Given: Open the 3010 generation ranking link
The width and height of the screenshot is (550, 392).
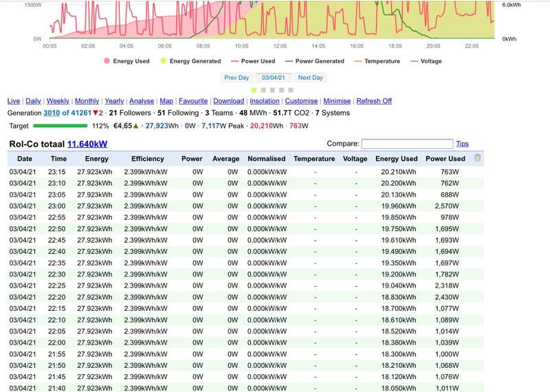Looking at the screenshot, I should coord(52,113).
